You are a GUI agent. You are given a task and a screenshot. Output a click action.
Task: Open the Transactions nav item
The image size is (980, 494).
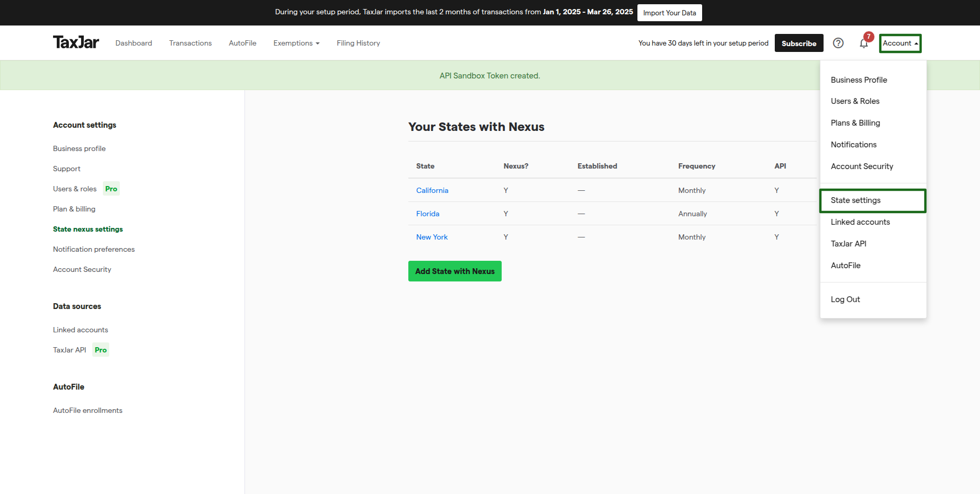point(190,43)
